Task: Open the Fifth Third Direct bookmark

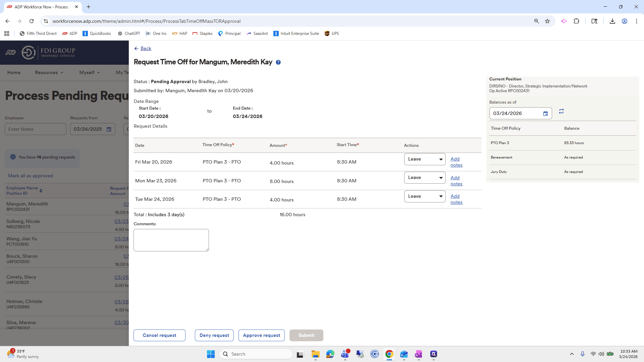Action: coord(38,34)
